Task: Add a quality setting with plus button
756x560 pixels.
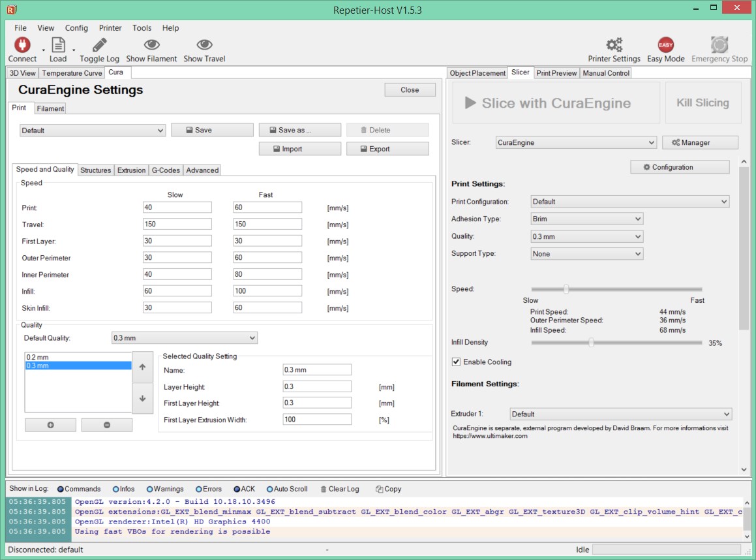Action: (x=51, y=425)
